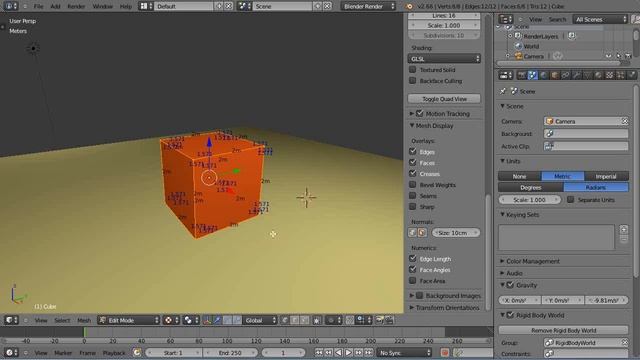Open the Particles tab icon
The width and height of the screenshot is (640, 360).
620,75
